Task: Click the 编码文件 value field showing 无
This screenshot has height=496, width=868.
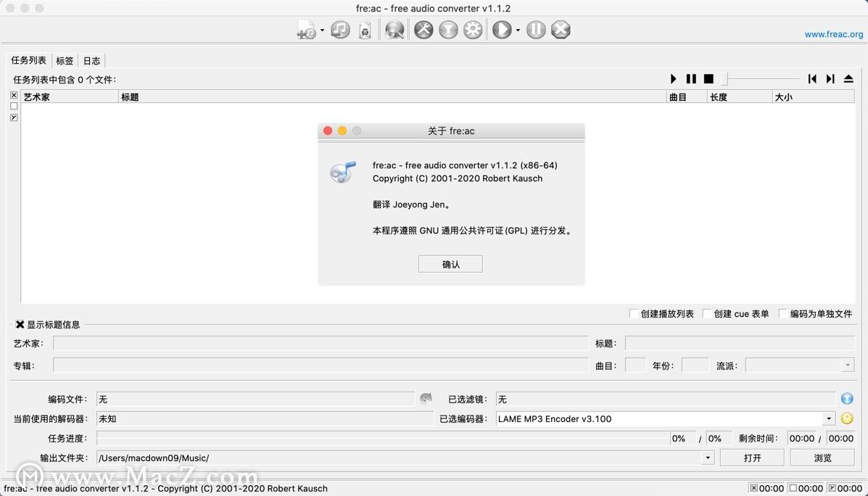Action: pos(256,399)
